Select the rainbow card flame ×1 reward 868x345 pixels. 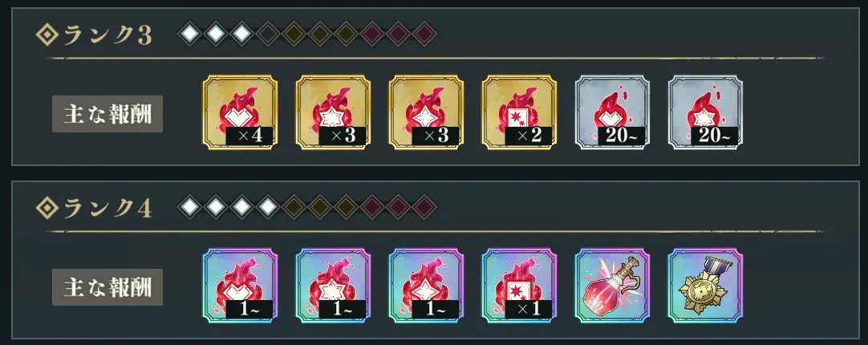click(x=519, y=286)
